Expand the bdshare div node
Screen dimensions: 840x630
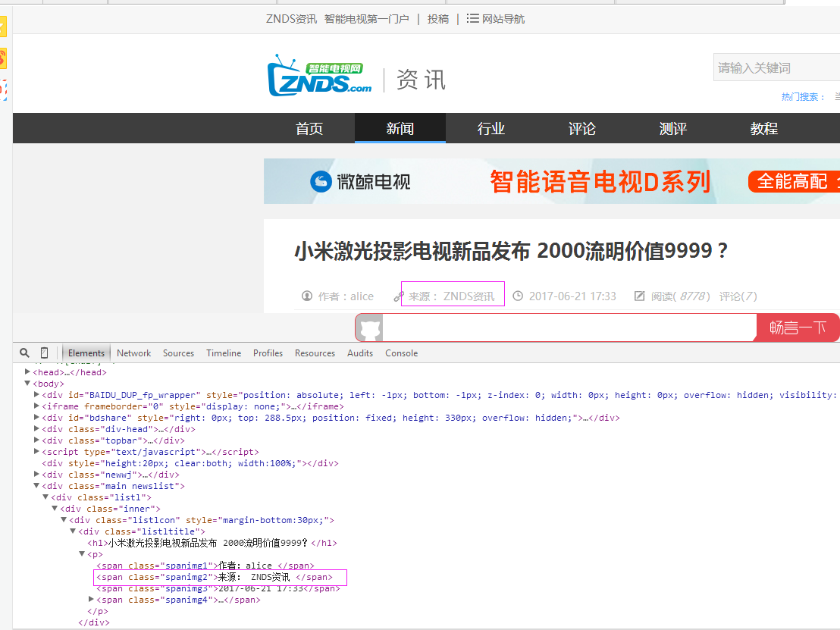click(x=36, y=417)
